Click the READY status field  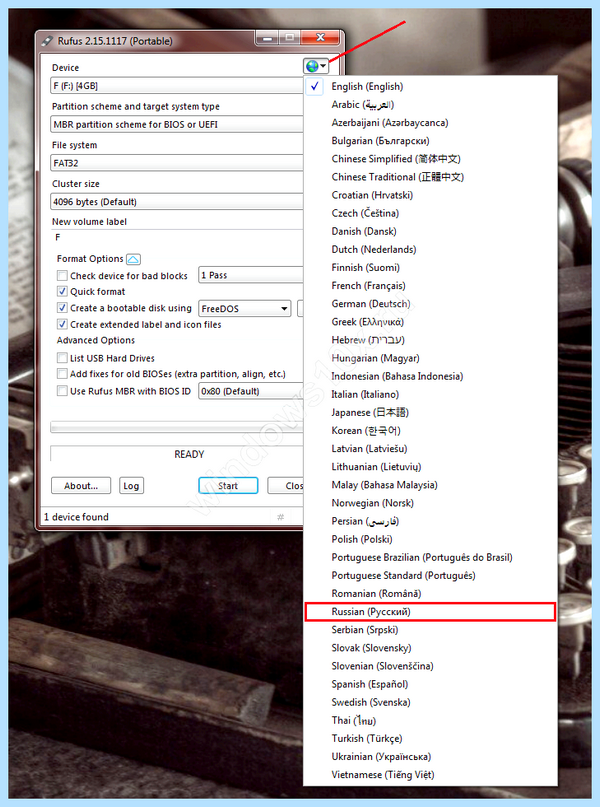tap(177, 454)
